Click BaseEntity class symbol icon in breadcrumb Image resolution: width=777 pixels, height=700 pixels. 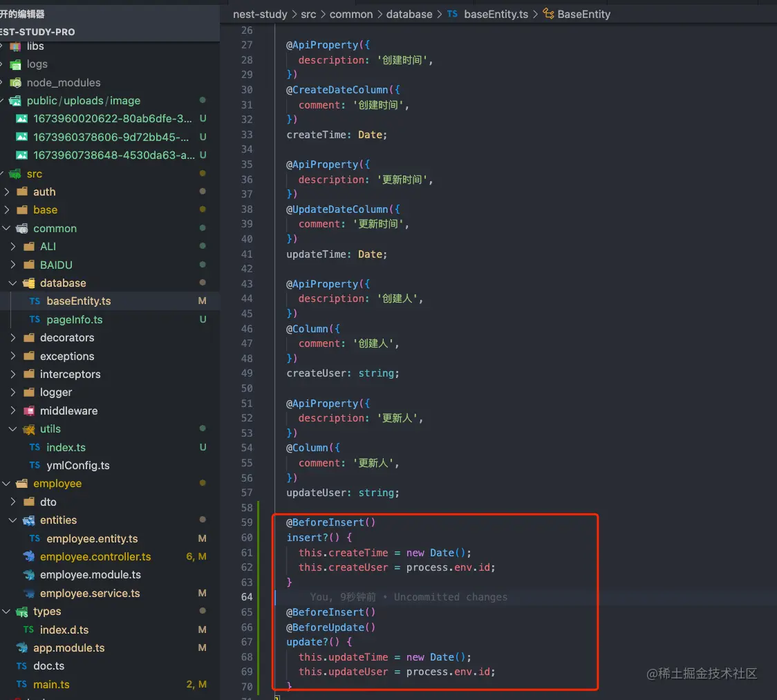548,14
